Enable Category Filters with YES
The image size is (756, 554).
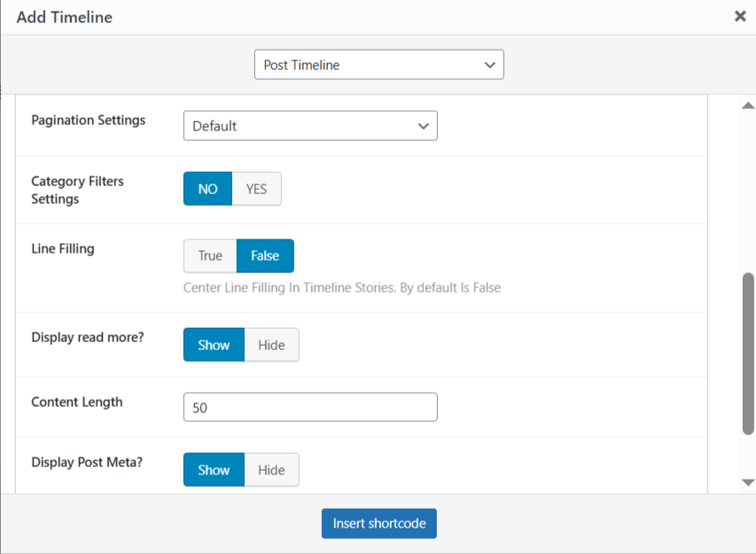pyautogui.click(x=256, y=189)
